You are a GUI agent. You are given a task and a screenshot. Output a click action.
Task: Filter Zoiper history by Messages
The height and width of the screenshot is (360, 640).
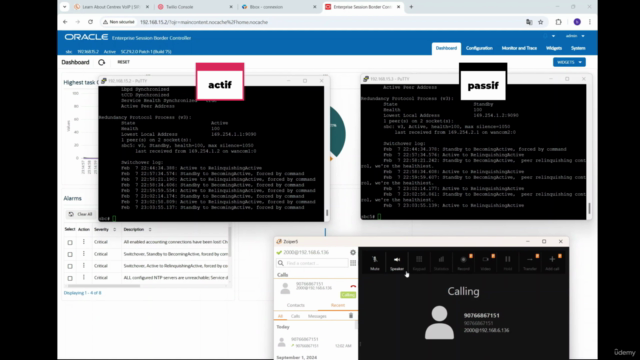317,316
